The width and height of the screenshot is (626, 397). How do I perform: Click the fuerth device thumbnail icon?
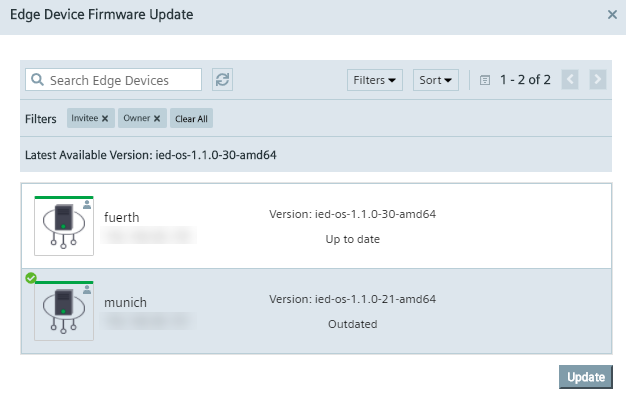pos(64,226)
